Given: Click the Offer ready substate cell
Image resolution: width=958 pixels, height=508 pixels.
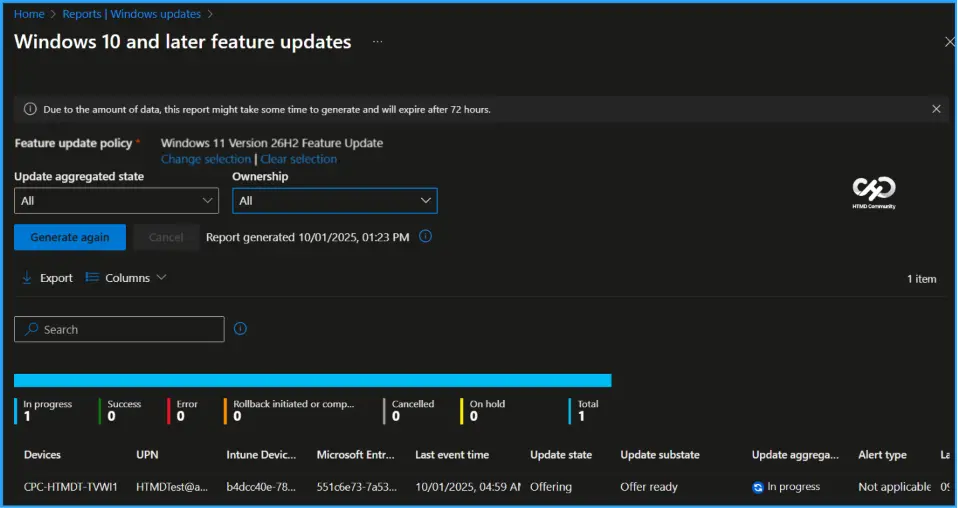Looking at the screenshot, I should (649, 487).
